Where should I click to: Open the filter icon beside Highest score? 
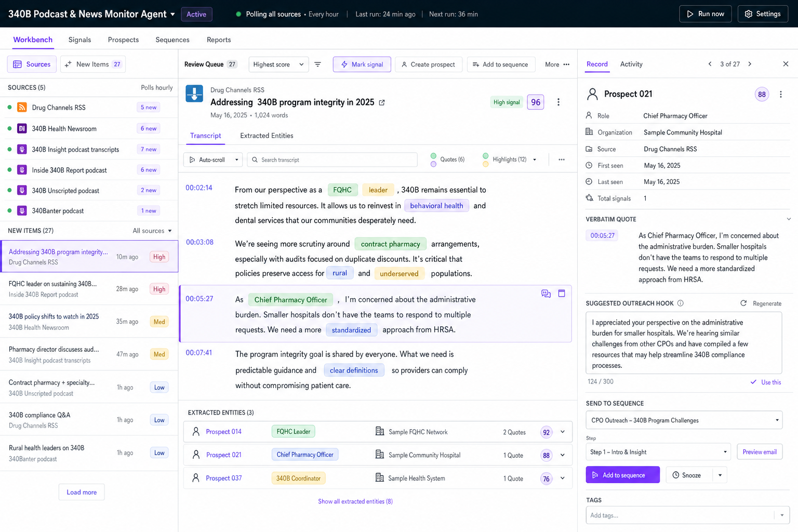coord(317,64)
